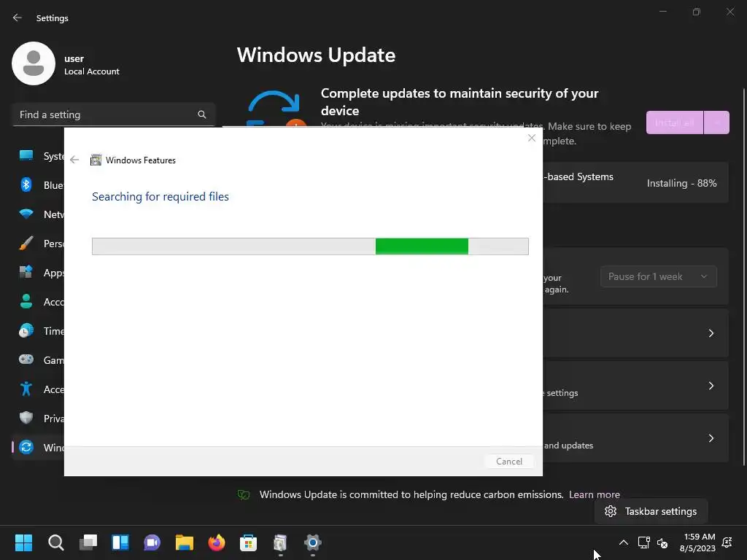The height and width of the screenshot is (560, 747).
Task: Open the Gaming controller icon
Action: (x=26, y=359)
